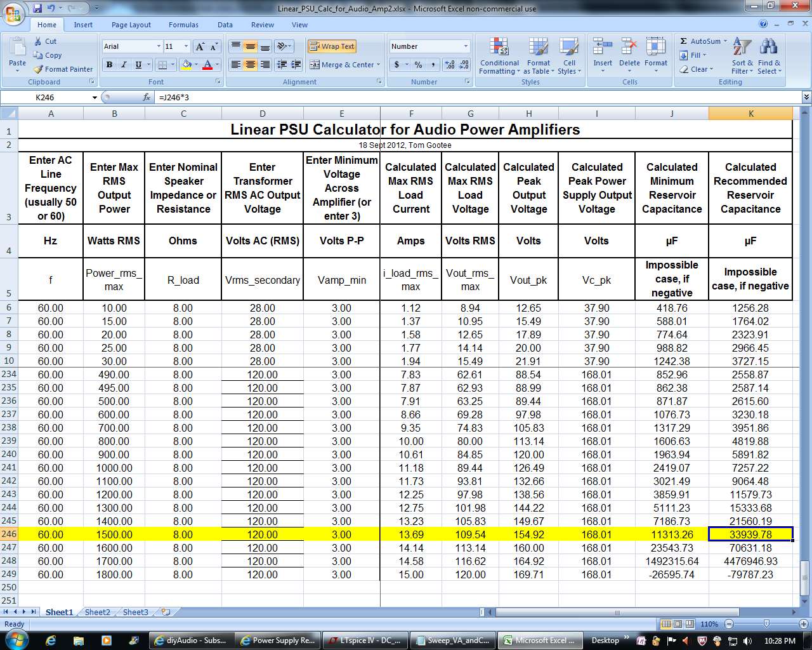Apply red font color swatch
The image size is (812, 650).
tap(207, 65)
